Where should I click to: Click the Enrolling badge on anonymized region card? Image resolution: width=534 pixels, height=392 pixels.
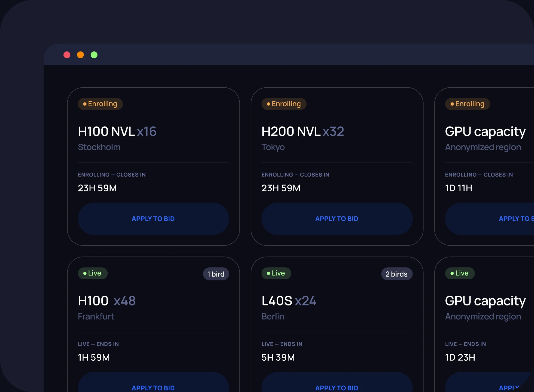[468, 104]
